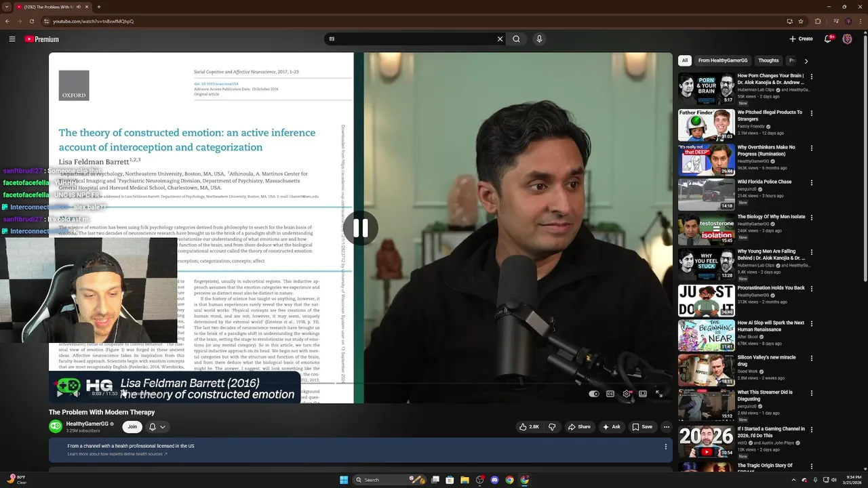Show more filter chips with arrow

pyautogui.click(x=806, y=61)
